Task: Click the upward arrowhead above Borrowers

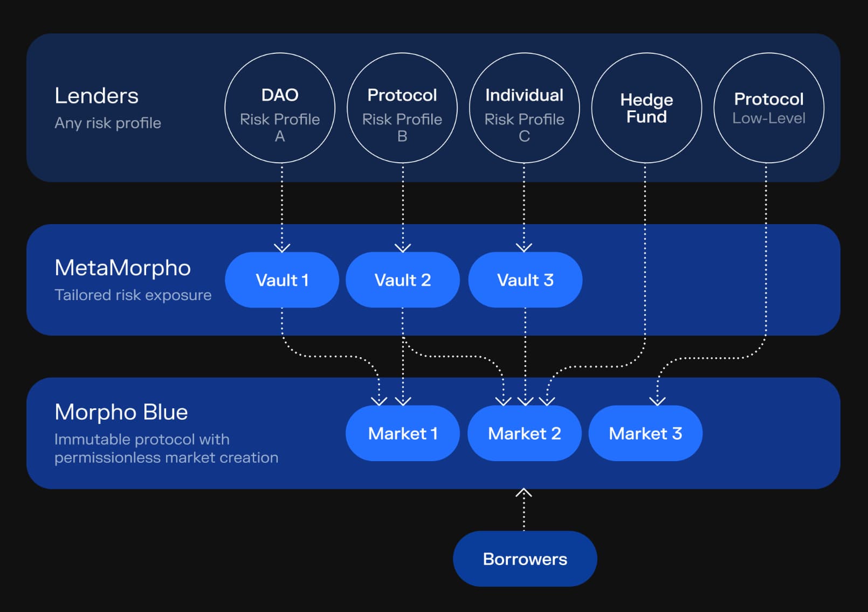Action: (523, 492)
